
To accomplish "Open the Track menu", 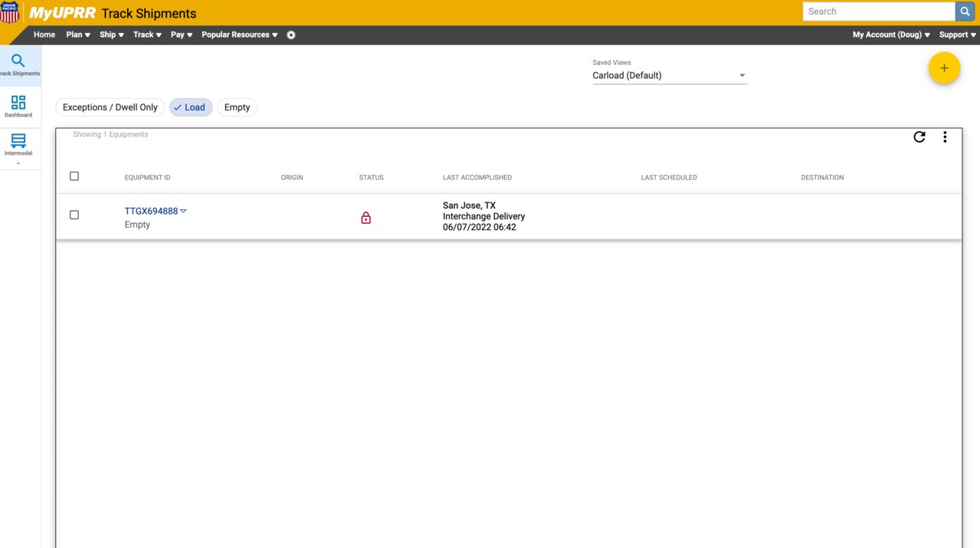I will click(x=147, y=34).
